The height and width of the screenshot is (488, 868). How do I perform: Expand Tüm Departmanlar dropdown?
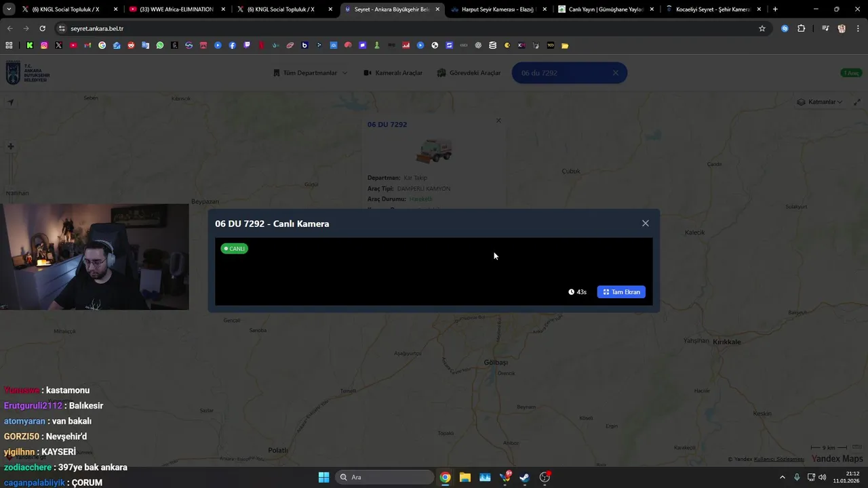point(310,73)
